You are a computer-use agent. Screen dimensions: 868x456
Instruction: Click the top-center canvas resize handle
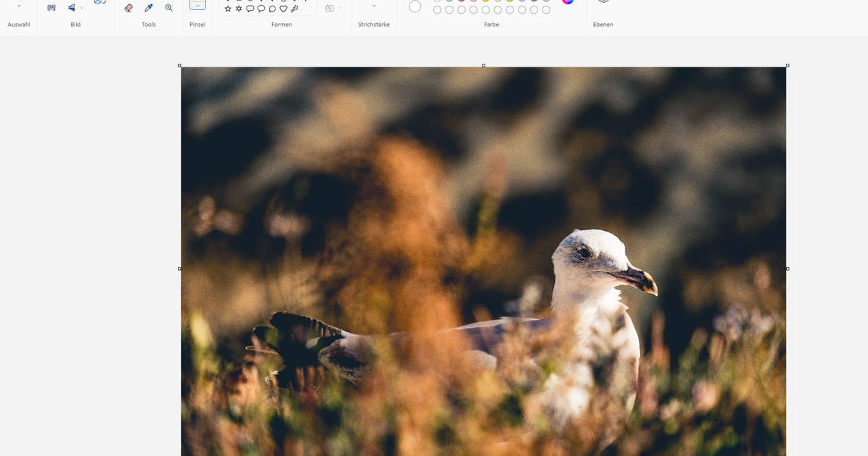pos(484,66)
